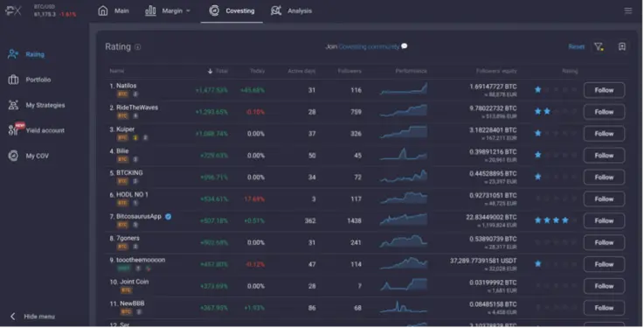Open the Margin tab
644x328 pixels.
coord(168,10)
